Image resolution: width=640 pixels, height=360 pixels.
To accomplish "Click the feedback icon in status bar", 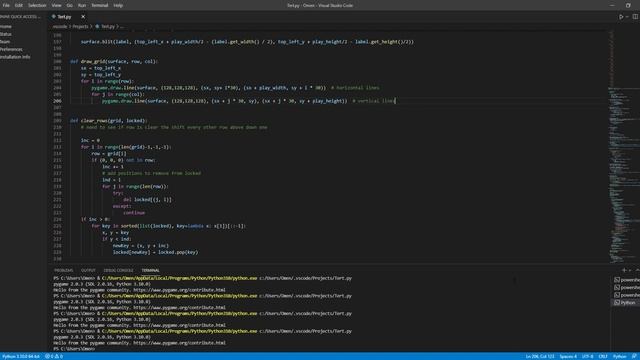I will tap(634, 356).
